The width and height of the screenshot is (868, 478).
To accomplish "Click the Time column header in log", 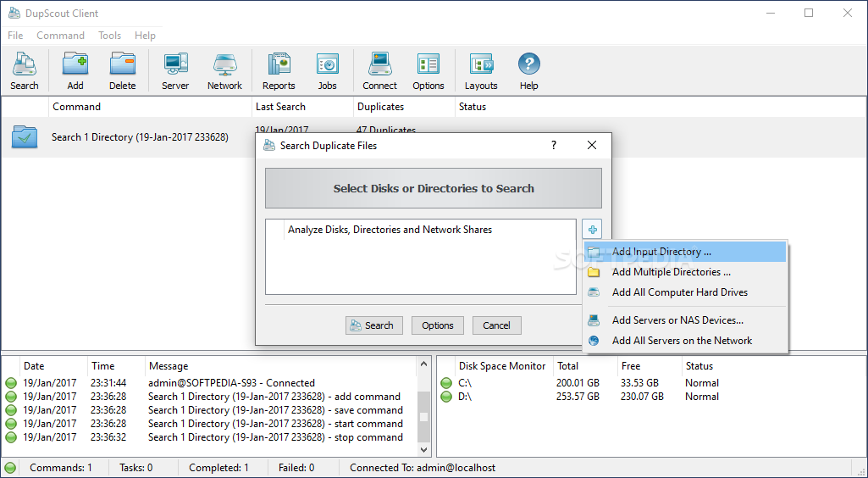I will point(116,366).
